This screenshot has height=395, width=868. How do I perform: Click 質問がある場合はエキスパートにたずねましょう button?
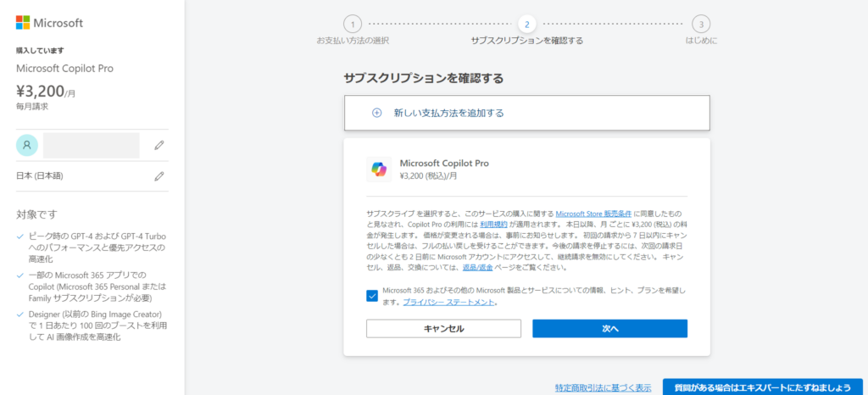(x=762, y=387)
